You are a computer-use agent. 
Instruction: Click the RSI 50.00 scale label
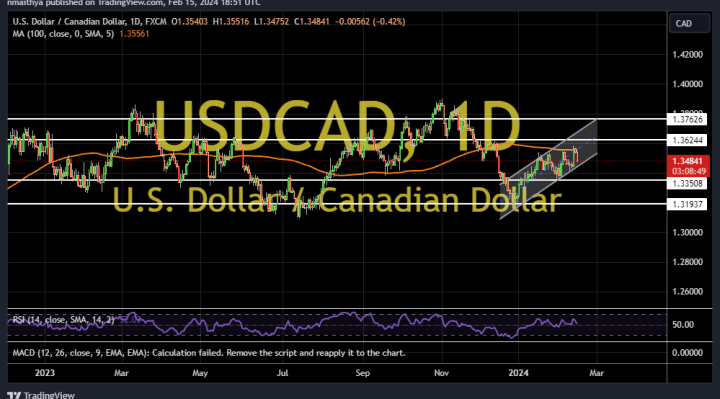(x=683, y=325)
